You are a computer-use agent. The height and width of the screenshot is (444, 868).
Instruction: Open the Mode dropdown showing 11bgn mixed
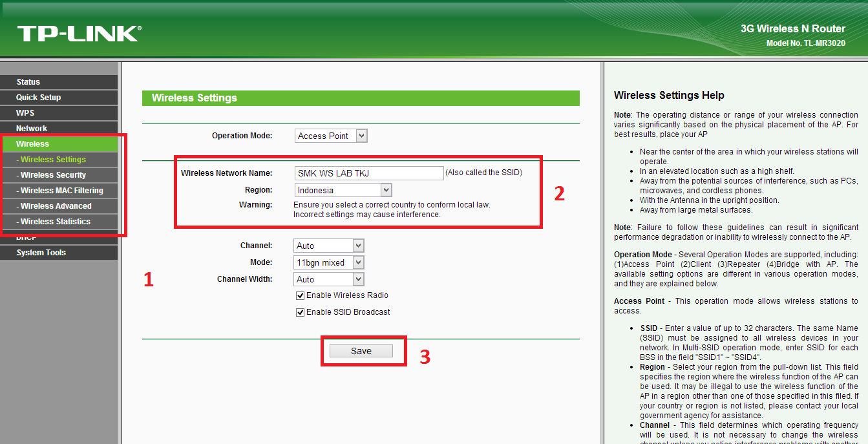click(x=329, y=262)
